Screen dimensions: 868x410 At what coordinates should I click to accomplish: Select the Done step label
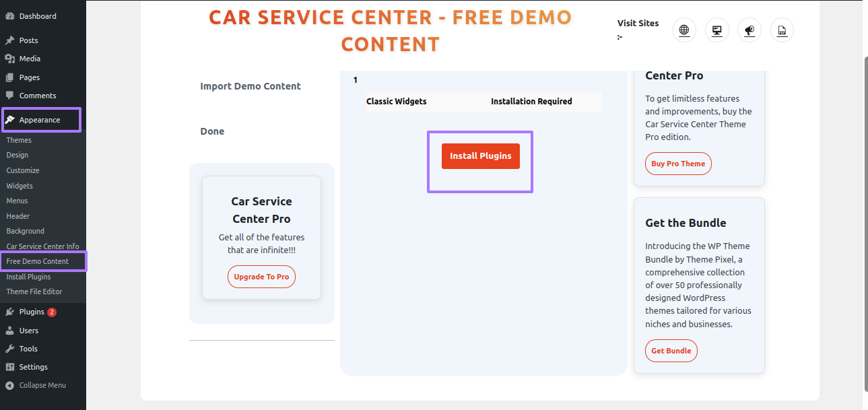pyautogui.click(x=212, y=131)
